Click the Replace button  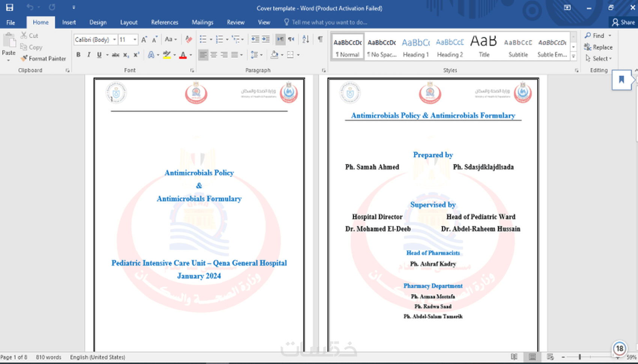[x=598, y=47]
